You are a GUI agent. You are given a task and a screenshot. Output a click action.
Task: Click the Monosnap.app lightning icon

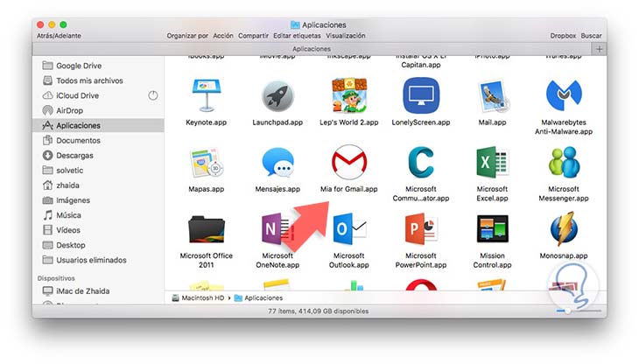(564, 229)
